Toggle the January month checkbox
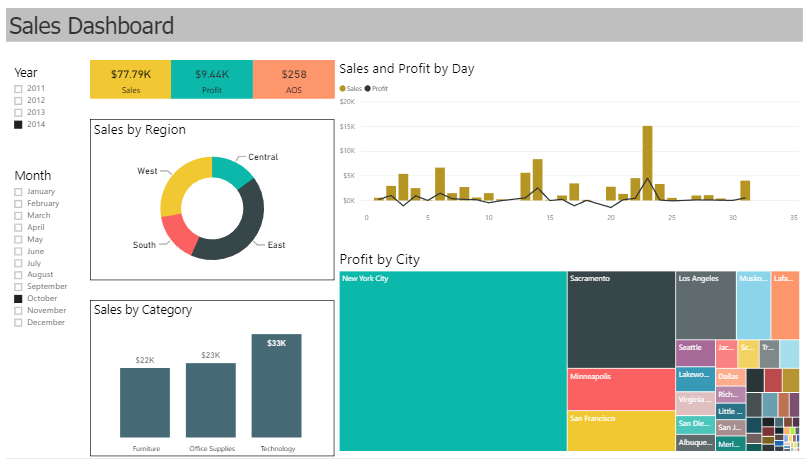This screenshot has width=811, height=459. tap(18, 191)
